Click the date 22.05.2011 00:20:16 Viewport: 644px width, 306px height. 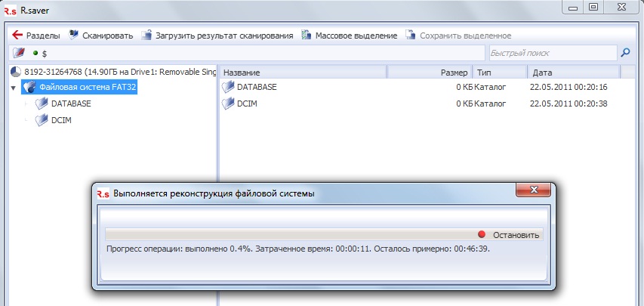(569, 87)
